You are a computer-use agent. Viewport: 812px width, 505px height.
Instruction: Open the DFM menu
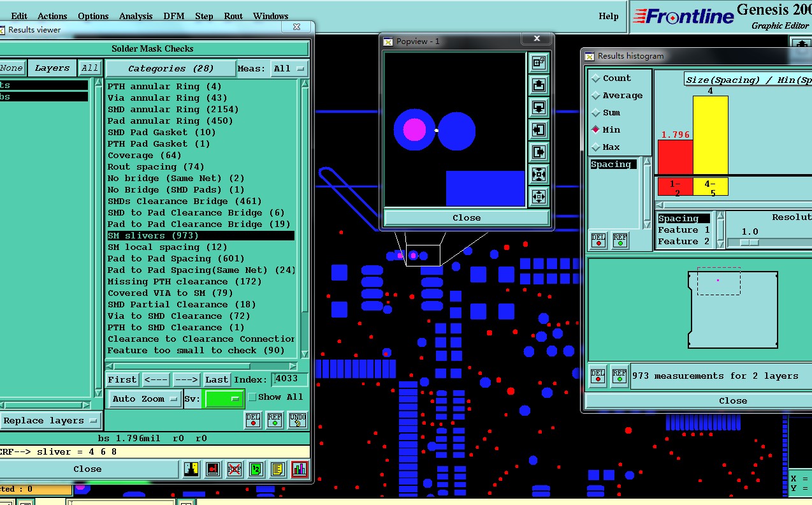pyautogui.click(x=174, y=16)
